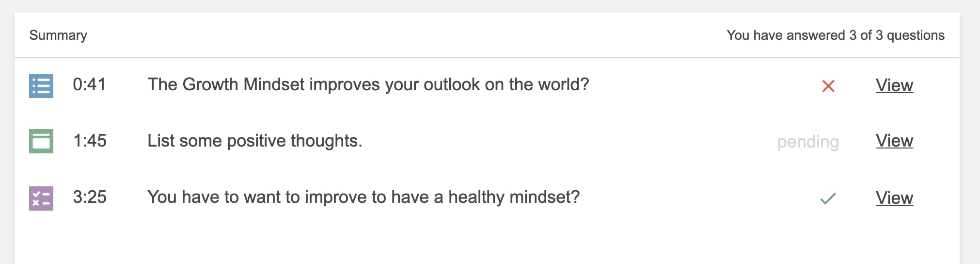The image size is (980, 264).
Task: Select the 1:45 timestamp
Action: pos(90,141)
